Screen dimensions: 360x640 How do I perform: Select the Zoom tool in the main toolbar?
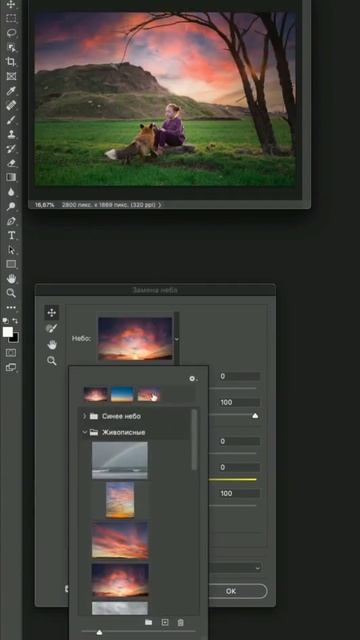point(11,293)
